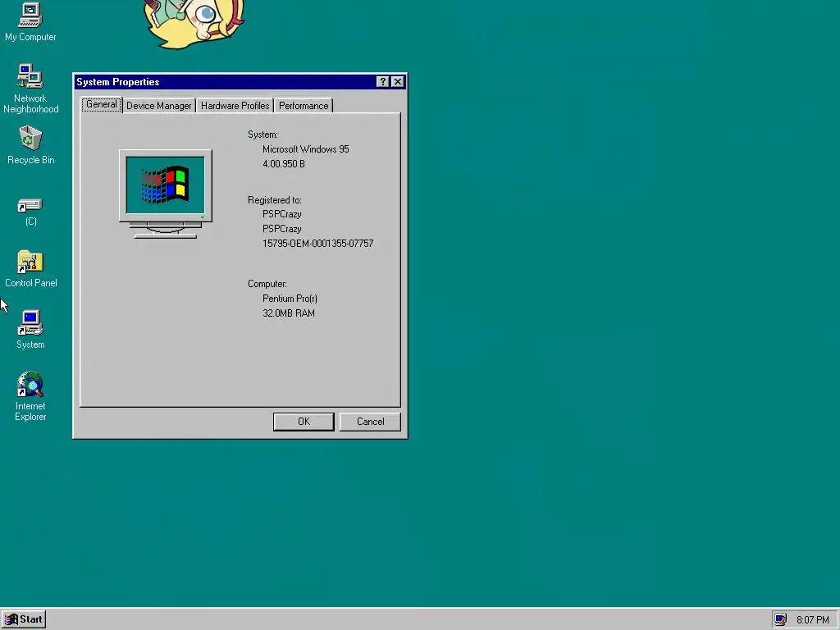Click the system tray display icon
The height and width of the screenshot is (630, 840).
pos(781,619)
